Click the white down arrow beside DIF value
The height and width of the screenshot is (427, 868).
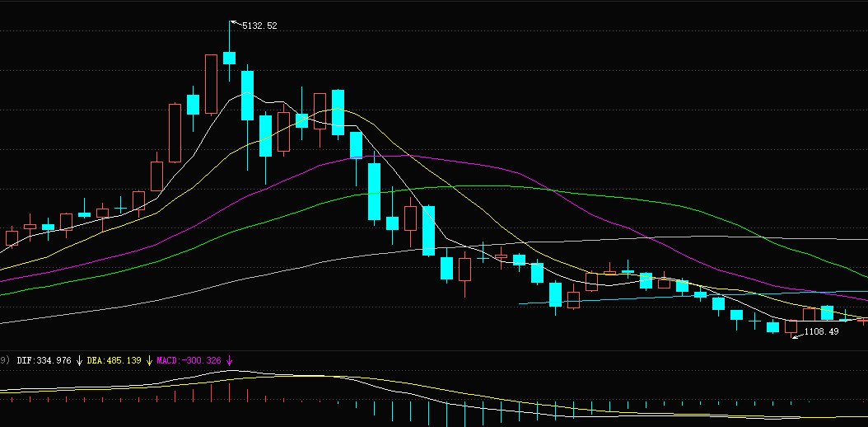tap(80, 361)
